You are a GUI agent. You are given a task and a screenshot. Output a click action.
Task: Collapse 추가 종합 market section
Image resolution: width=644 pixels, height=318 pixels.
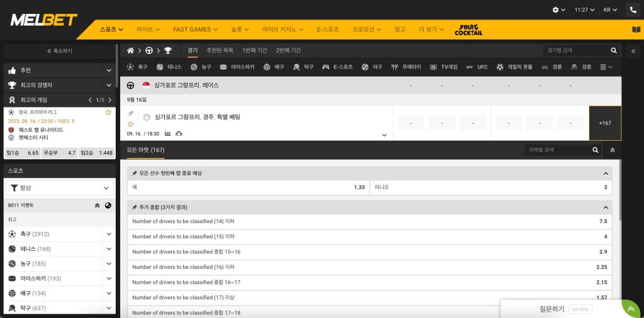(606, 207)
